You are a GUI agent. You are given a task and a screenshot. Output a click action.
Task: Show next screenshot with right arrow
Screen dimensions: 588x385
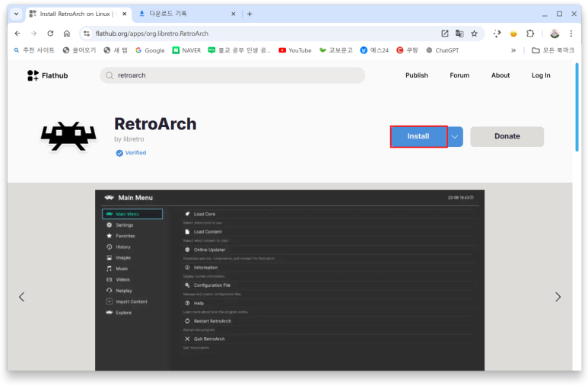[x=558, y=297]
